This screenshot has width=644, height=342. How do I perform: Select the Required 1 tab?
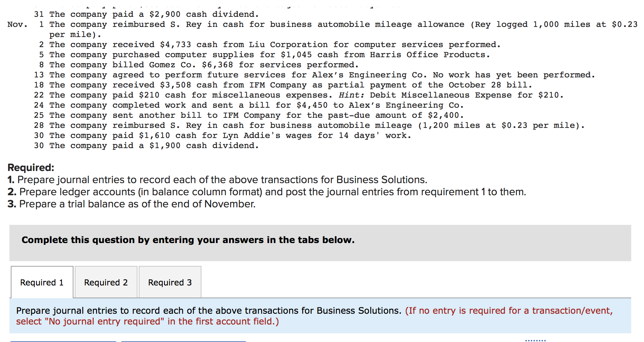tap(42, 282)
